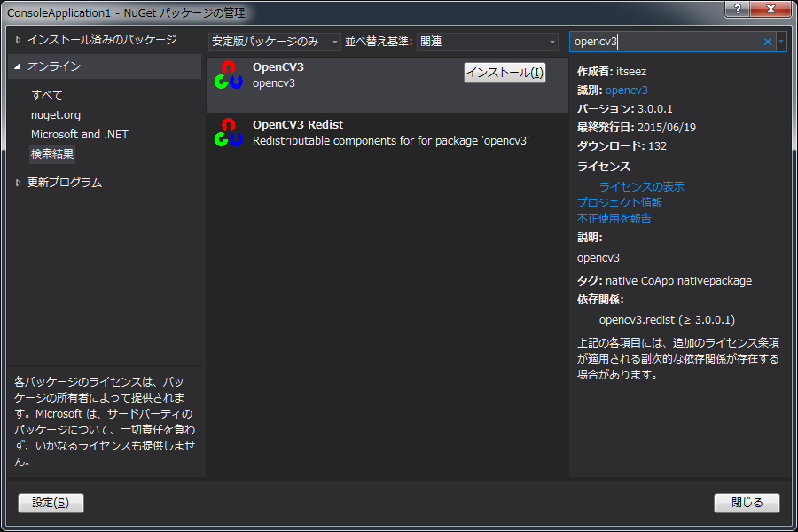Viewport: 798px width, 532px height.
Task: Click the 設定(S) button
Action: (51, 503)
